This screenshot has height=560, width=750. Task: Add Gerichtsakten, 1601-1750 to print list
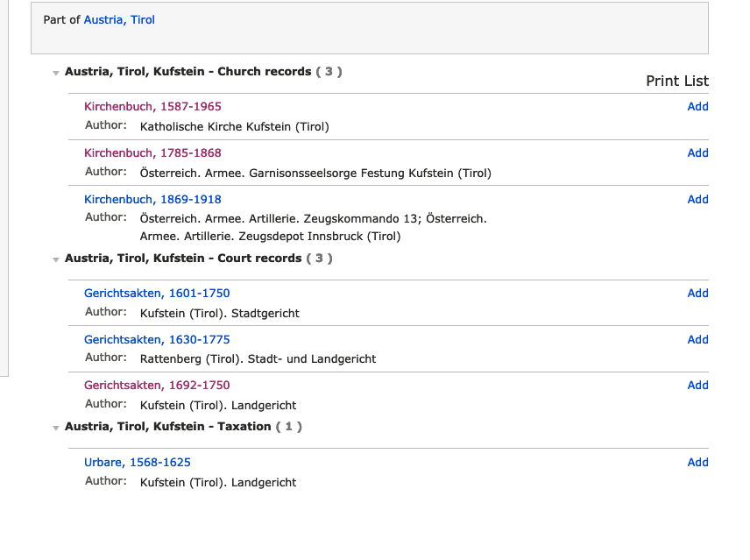coord(697,293)
